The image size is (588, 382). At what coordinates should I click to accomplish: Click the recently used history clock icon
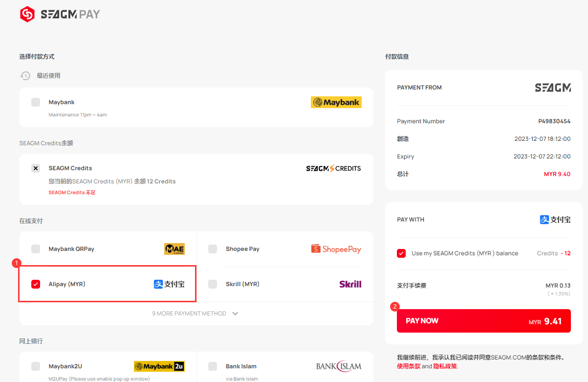coord(25,76)
